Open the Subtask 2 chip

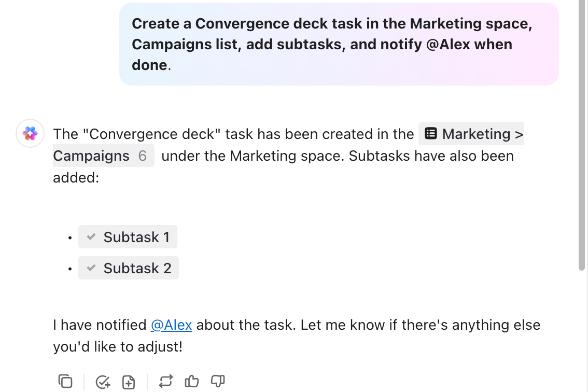click(x=137, y=268)
